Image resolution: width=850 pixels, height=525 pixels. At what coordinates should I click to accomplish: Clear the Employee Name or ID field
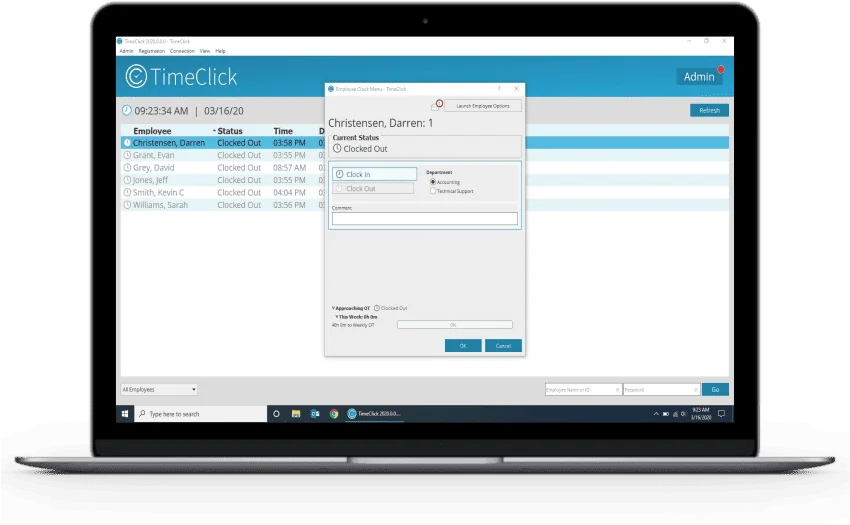617,389
